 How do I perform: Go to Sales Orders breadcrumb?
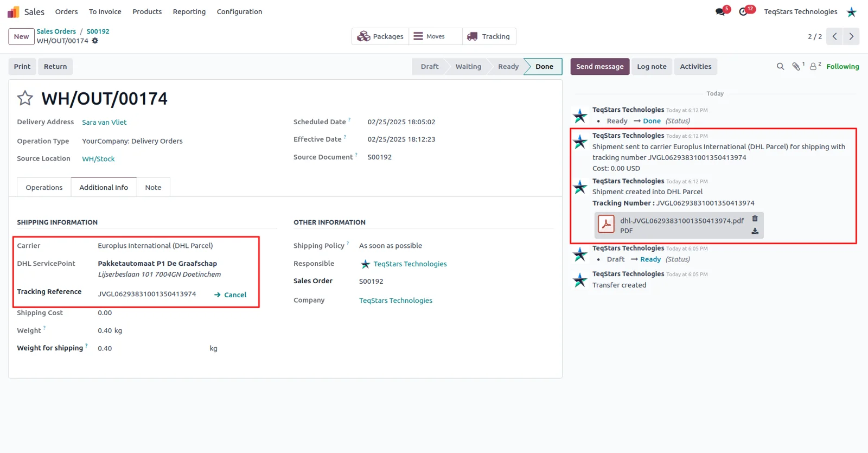56,31
